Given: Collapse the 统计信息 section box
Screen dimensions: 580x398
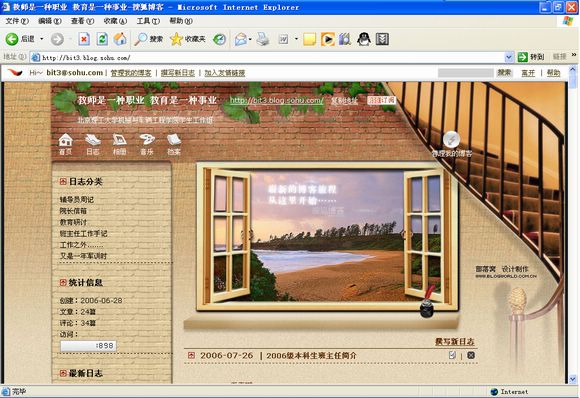Looking at the screenshot, I should point(63,282).
